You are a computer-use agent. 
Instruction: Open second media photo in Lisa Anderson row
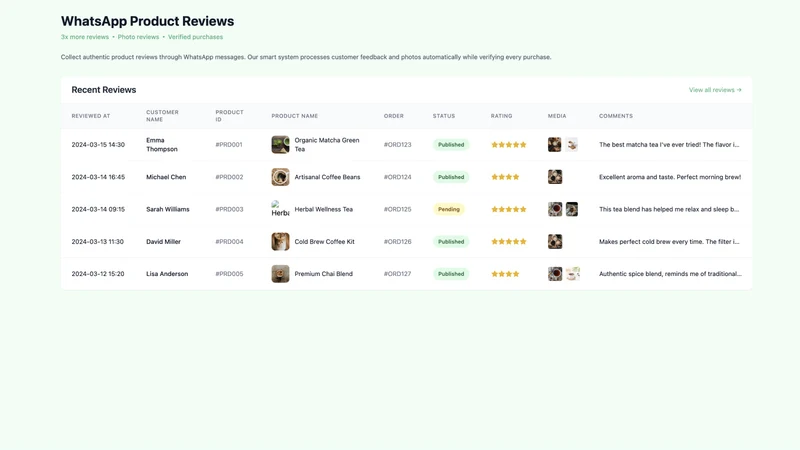coord(572,274)
